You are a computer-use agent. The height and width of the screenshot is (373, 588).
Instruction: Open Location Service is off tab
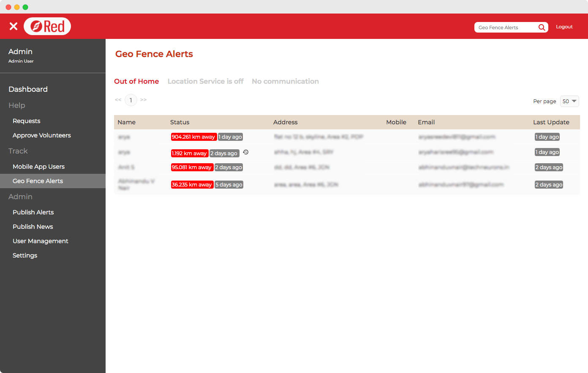pos(206,81)
